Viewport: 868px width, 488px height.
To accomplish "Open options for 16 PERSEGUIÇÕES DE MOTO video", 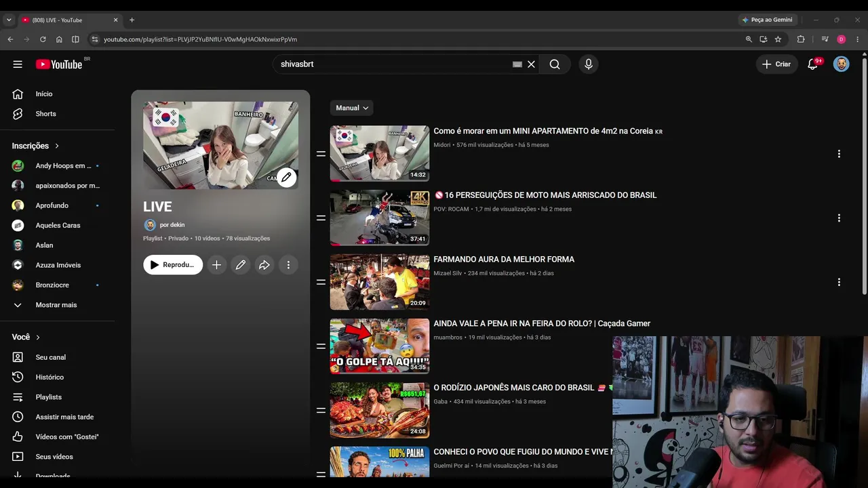I will tap(839, 218).
